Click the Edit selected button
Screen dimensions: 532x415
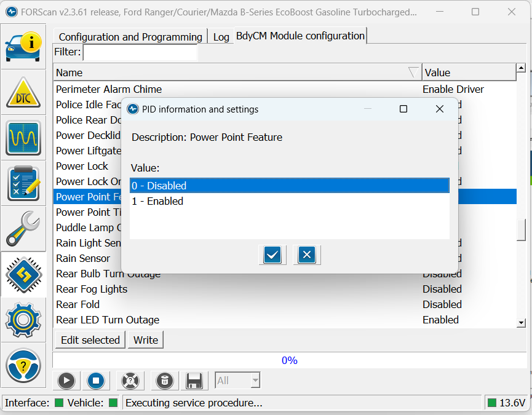tap(90, 340)
